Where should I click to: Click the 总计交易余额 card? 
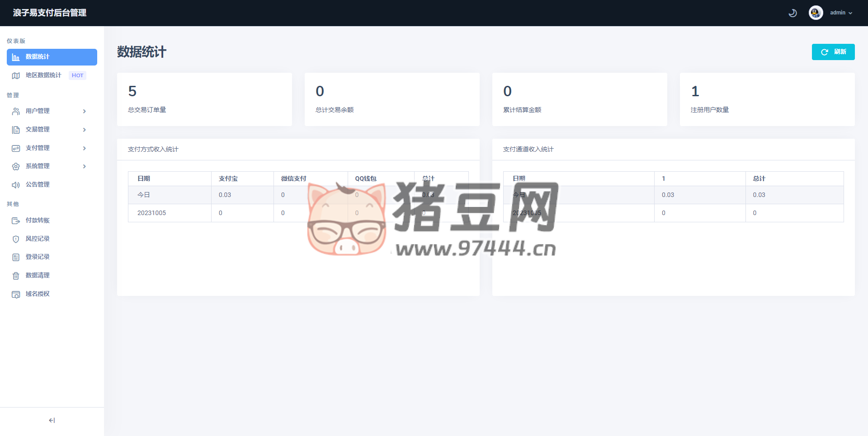click(392, 99)
